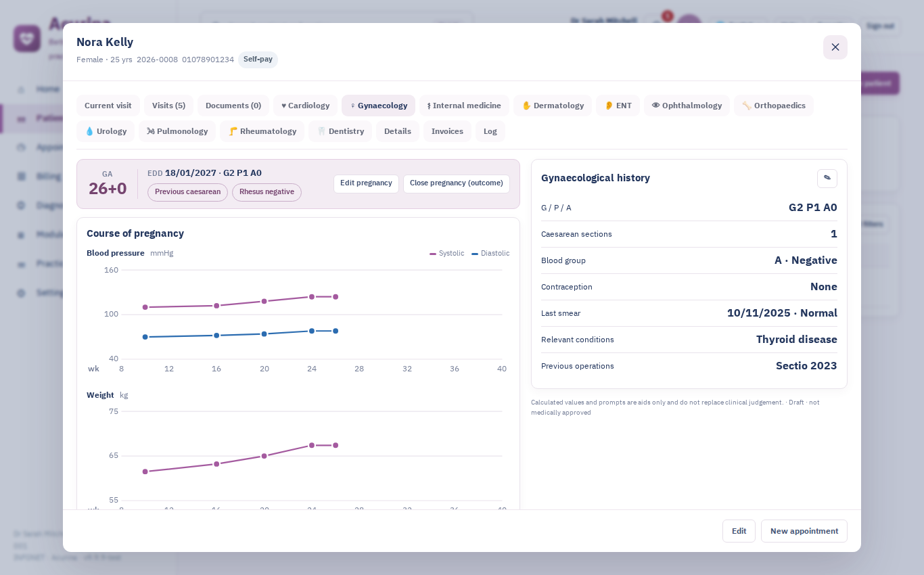
Task: Click Close pregnancy (outcome) button
Action: click(x=457, y=183)
